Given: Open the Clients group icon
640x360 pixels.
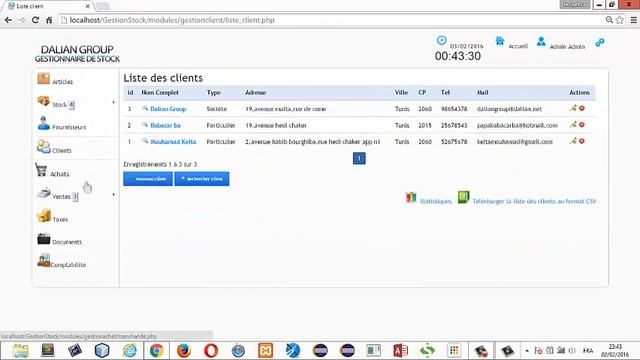Looking at the screenshot, I should (x=43, y=146).
